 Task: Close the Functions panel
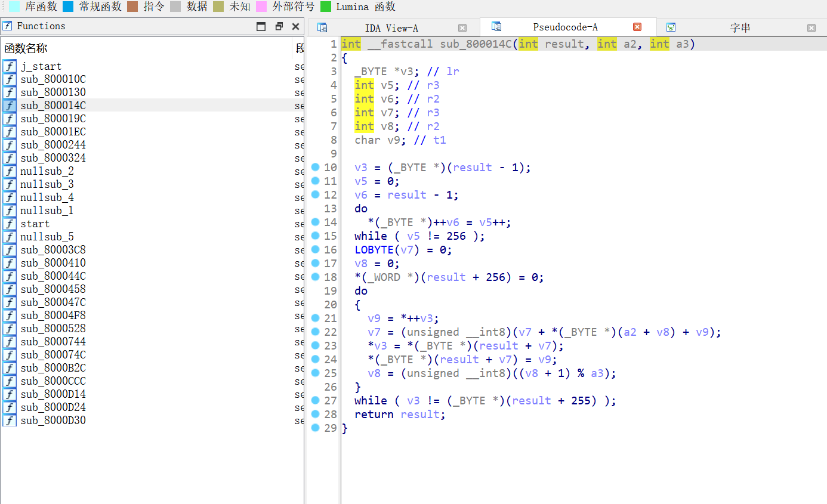click(295, 26)
